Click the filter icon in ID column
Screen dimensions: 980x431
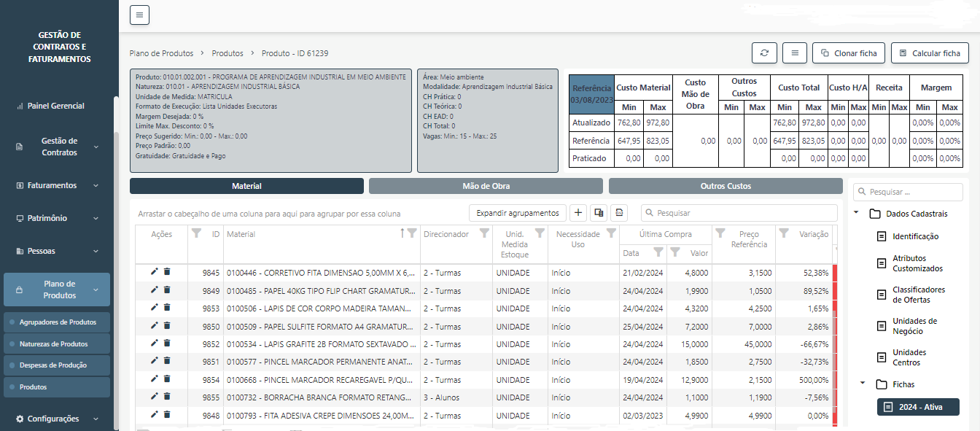[x=196, y=233]
